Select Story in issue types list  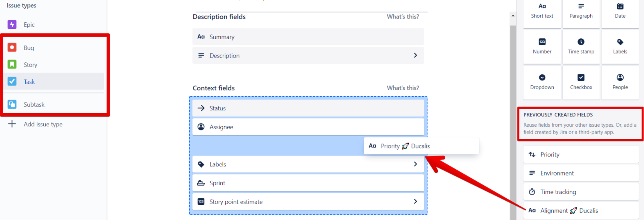[30, 65]
